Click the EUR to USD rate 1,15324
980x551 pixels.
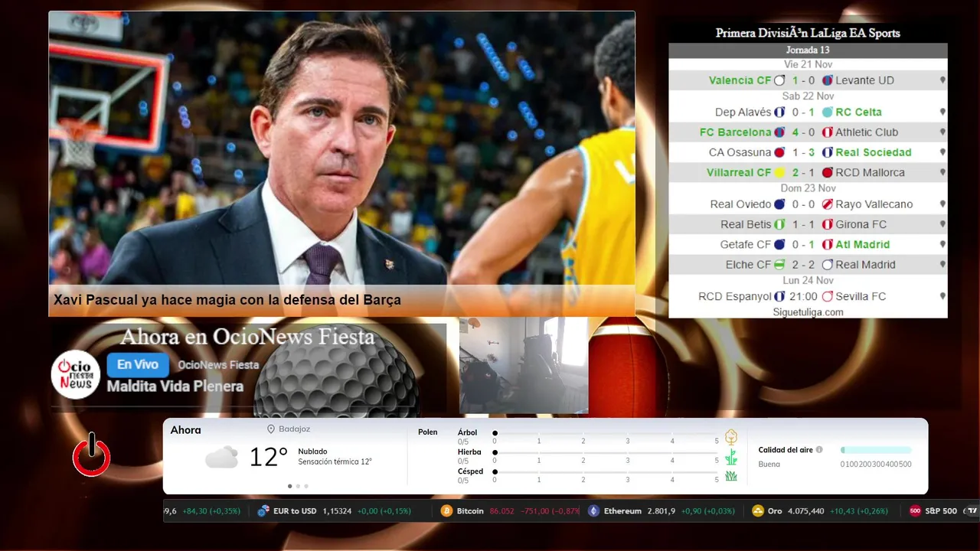tap(337, 511)
